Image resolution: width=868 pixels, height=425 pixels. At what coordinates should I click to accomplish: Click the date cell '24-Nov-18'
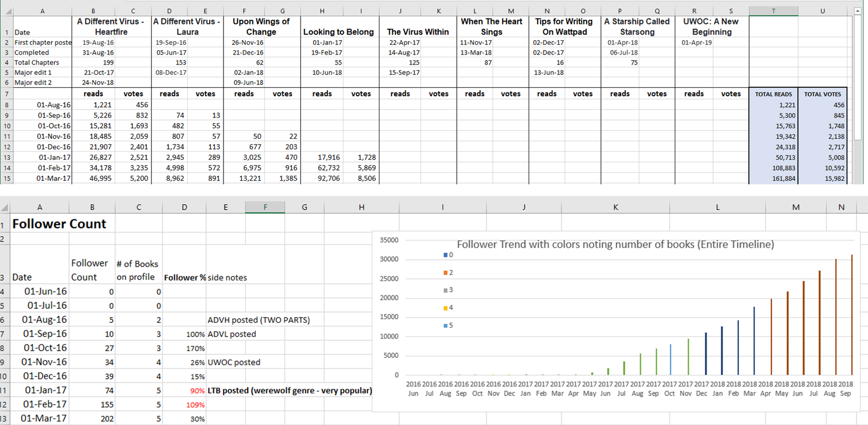tap(94, 82)
